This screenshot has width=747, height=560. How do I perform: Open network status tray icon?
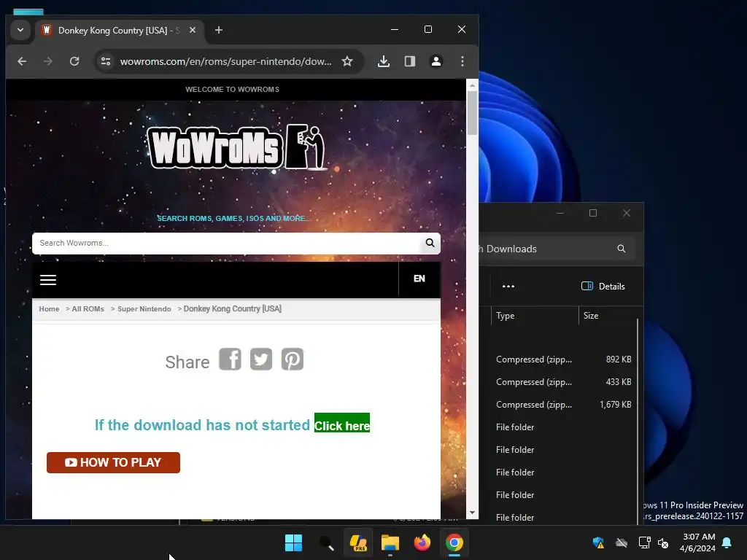point(644,542)
